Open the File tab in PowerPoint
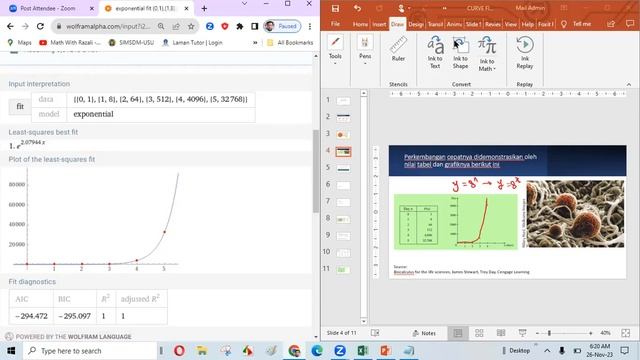This screenshot has height=360, width=640. (x=335, y=24)
